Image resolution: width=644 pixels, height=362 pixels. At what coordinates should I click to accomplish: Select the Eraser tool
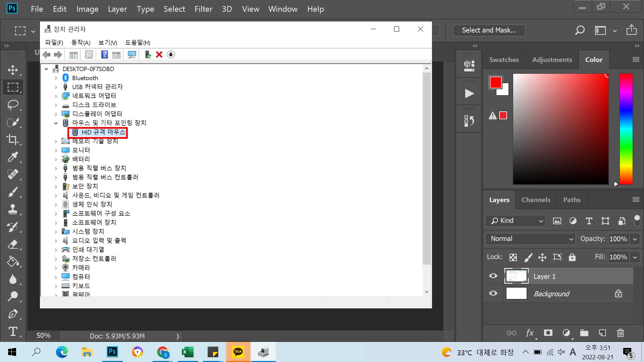click(13, 244)
